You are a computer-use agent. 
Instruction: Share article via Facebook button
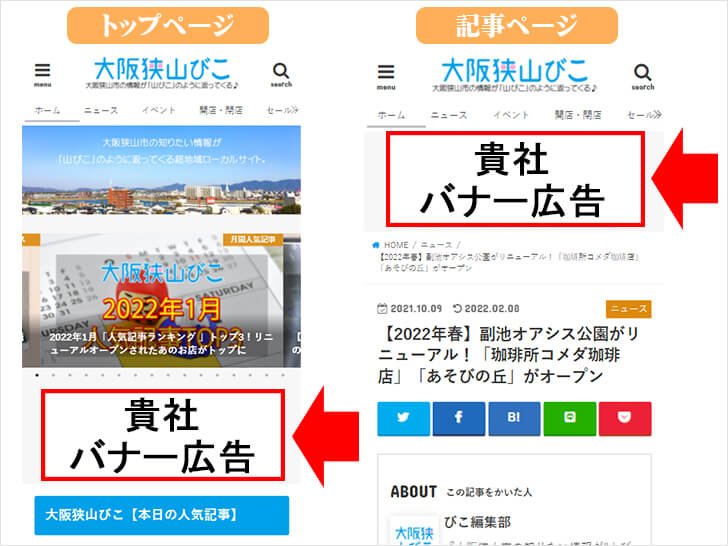(x=459, y=418)
